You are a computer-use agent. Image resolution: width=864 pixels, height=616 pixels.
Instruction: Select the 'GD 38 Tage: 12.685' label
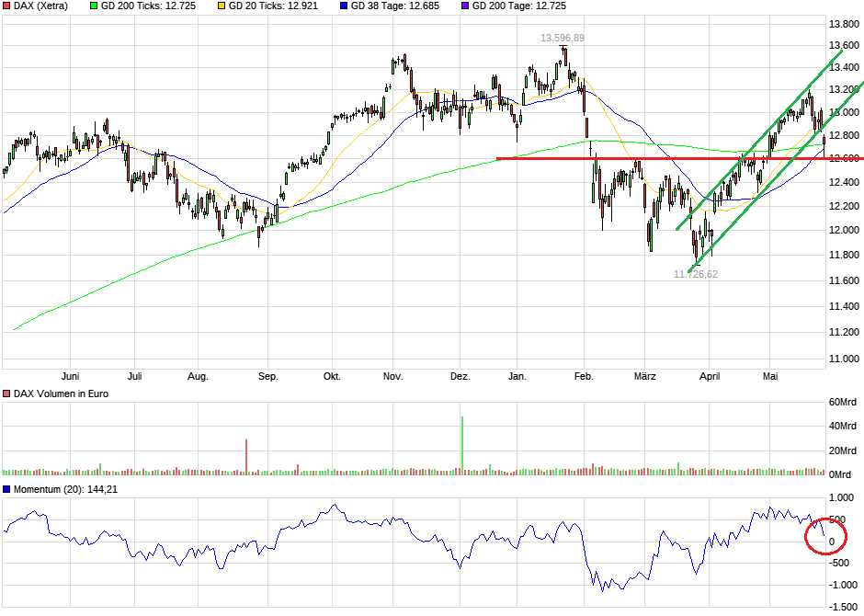(x=395, y=6)
